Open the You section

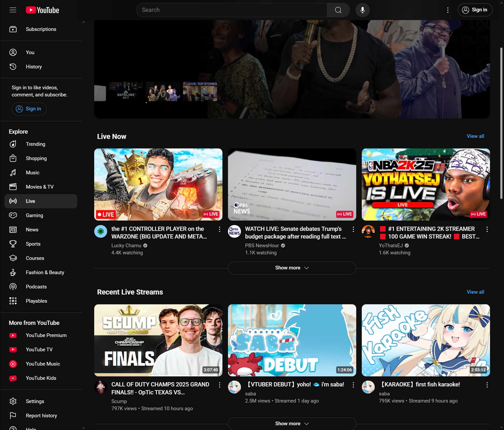click(41, 52)
